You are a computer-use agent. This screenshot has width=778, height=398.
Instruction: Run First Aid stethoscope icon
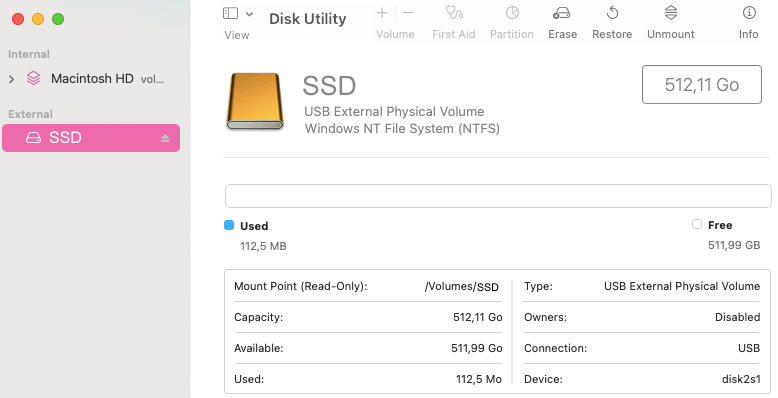pos(454,12)
